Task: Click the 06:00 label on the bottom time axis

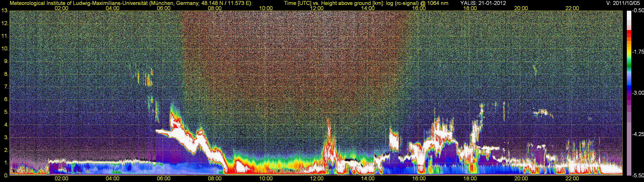Action: point(164,179)
